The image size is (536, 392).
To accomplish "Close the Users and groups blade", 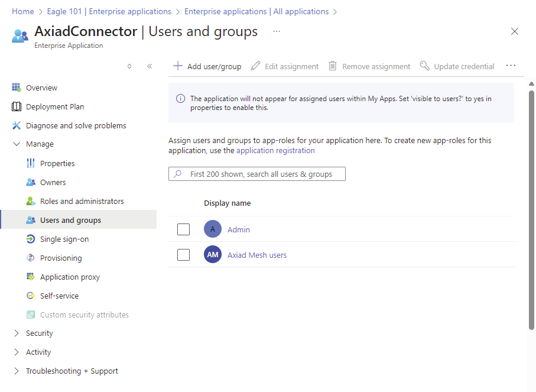I will (x=515, y=31).
